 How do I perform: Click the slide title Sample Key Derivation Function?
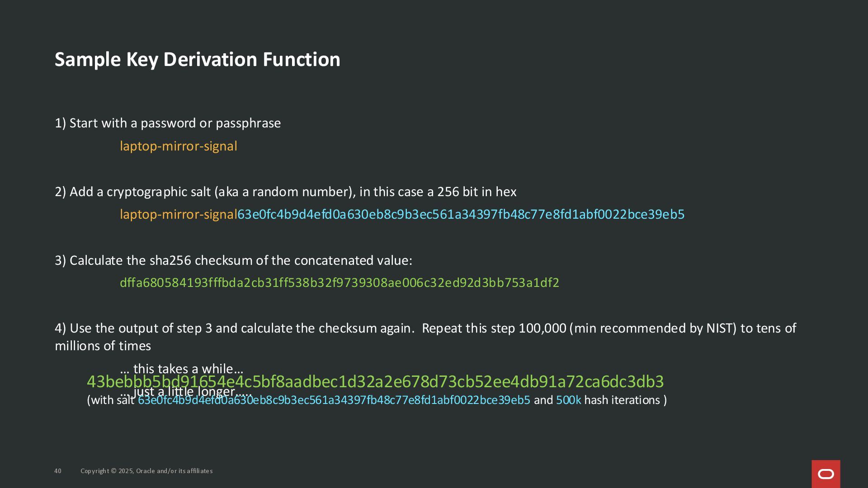click(197, 60)
